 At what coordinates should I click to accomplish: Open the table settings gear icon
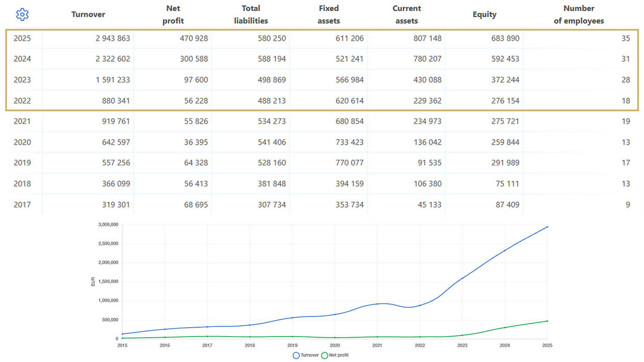[x=22, y=15]
